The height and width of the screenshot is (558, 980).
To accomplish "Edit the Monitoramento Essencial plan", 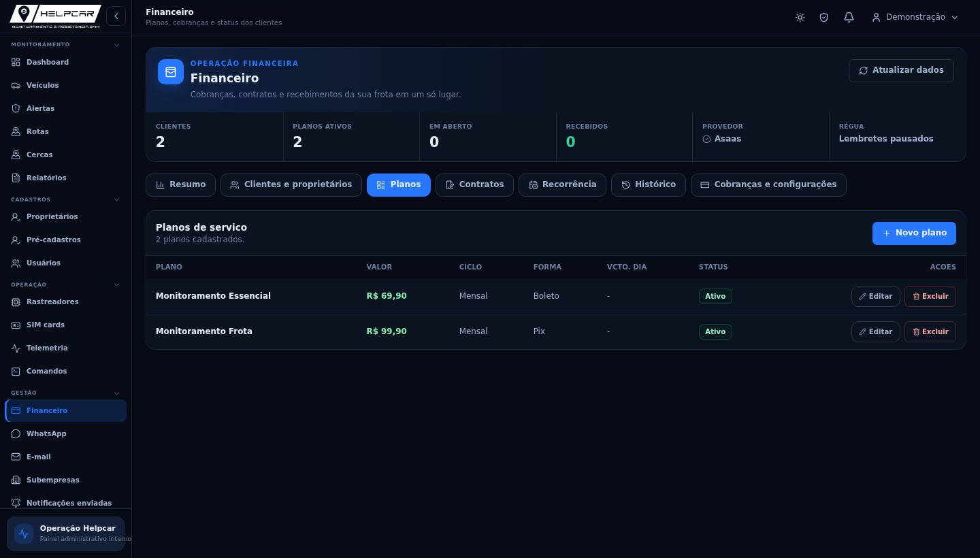I will (x=876, y=297).
